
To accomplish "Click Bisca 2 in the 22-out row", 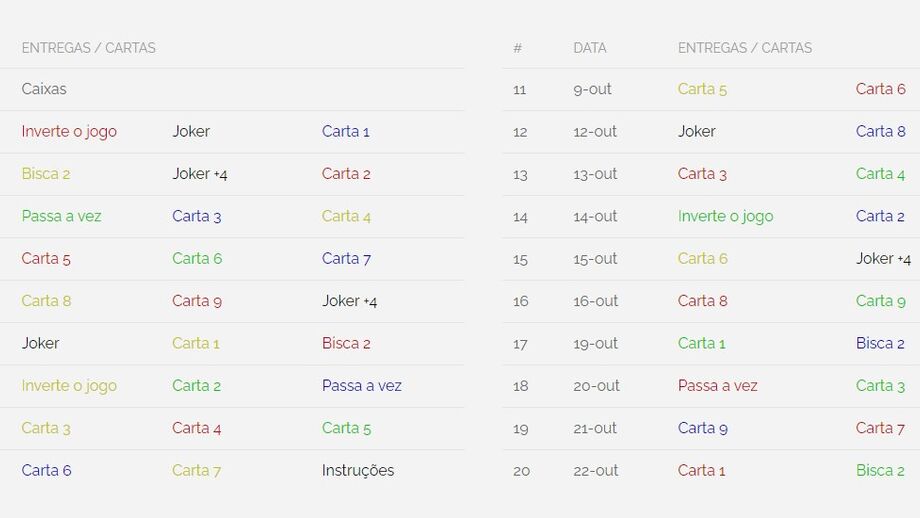I will (880, 470).
